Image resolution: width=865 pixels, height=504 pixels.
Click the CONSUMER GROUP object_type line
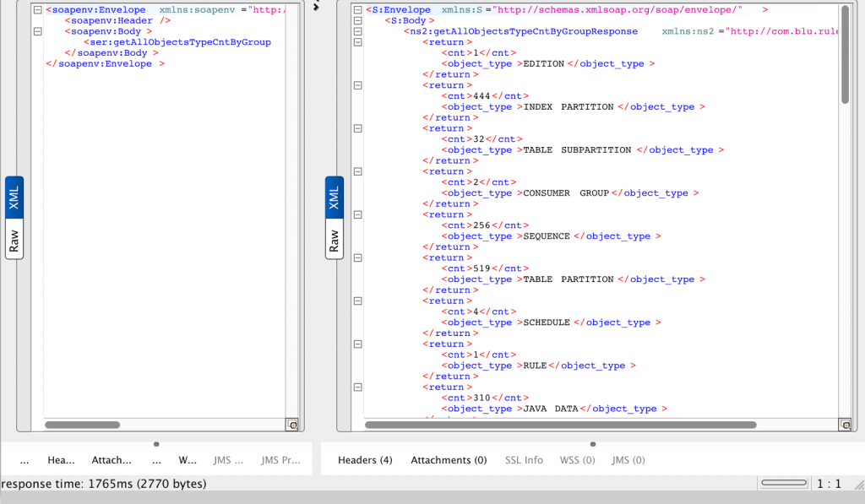570,193
